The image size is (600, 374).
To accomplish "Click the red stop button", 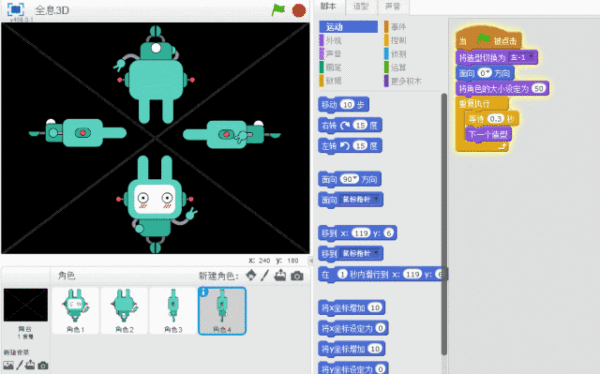I will point(299,10).
